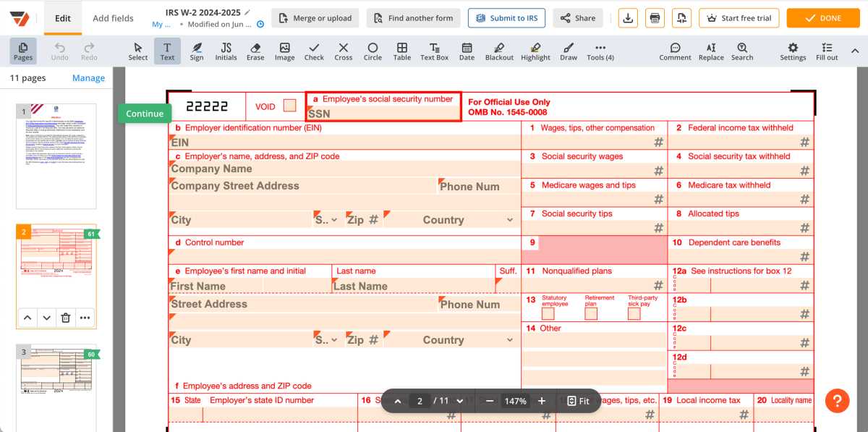Open the Fill out mode
The height and width of the screenshot is (432, 868).
[827, 51]
